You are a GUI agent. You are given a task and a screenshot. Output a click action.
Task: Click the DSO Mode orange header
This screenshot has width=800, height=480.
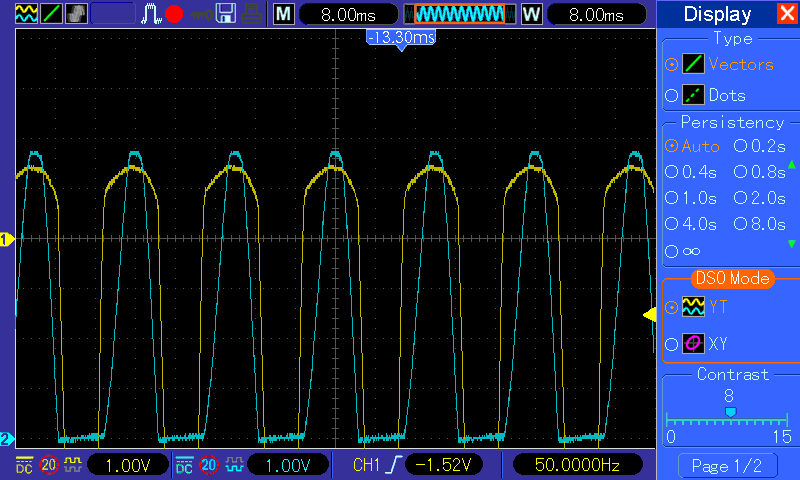click(x=732, y=279)
